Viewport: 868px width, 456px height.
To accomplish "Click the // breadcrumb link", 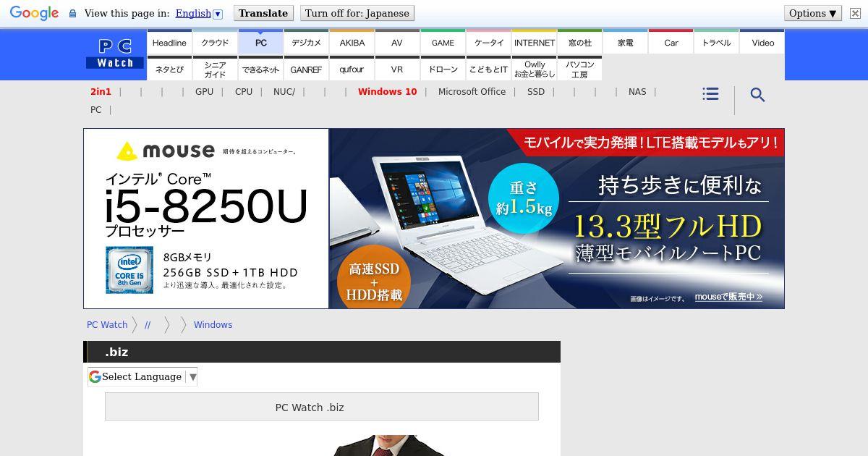I will tap(148, 325).
